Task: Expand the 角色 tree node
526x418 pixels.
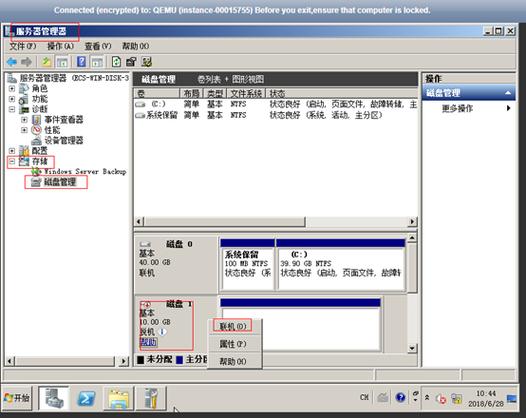Action: pos(12,89)
